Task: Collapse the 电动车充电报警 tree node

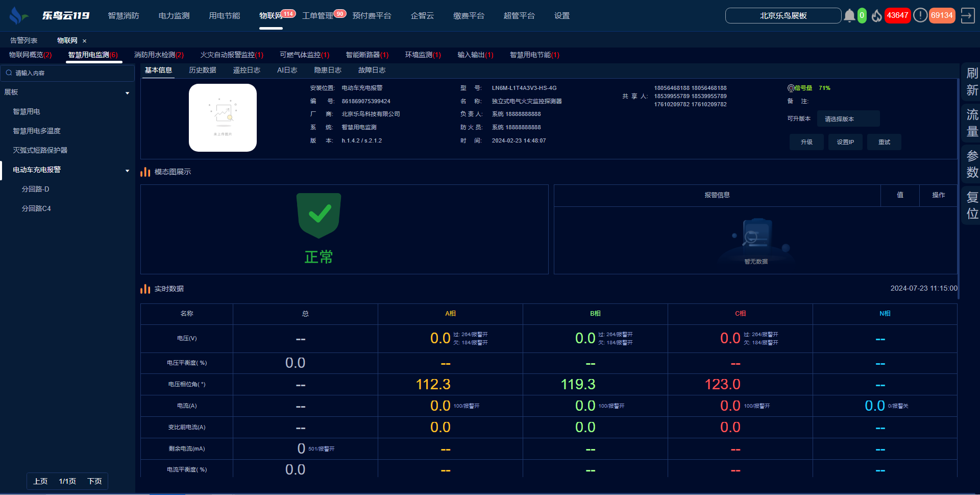Action: pyautogui.click(x=127, y=171)
